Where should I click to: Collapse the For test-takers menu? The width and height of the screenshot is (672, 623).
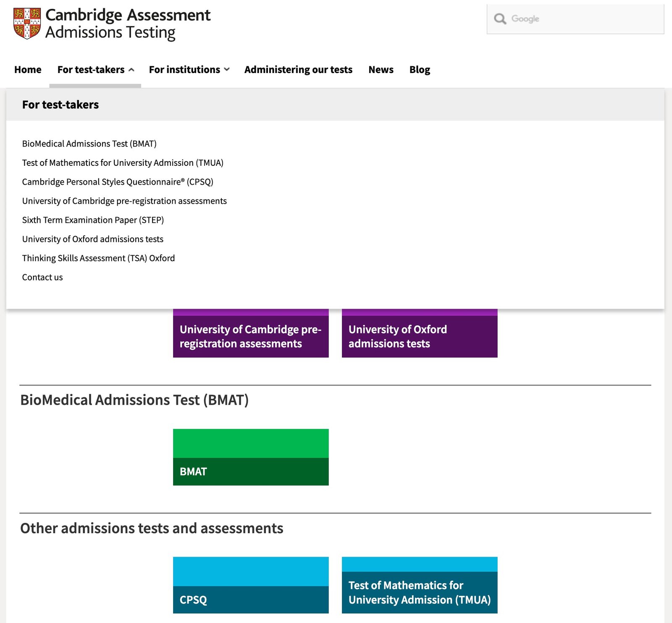(95, 70)
